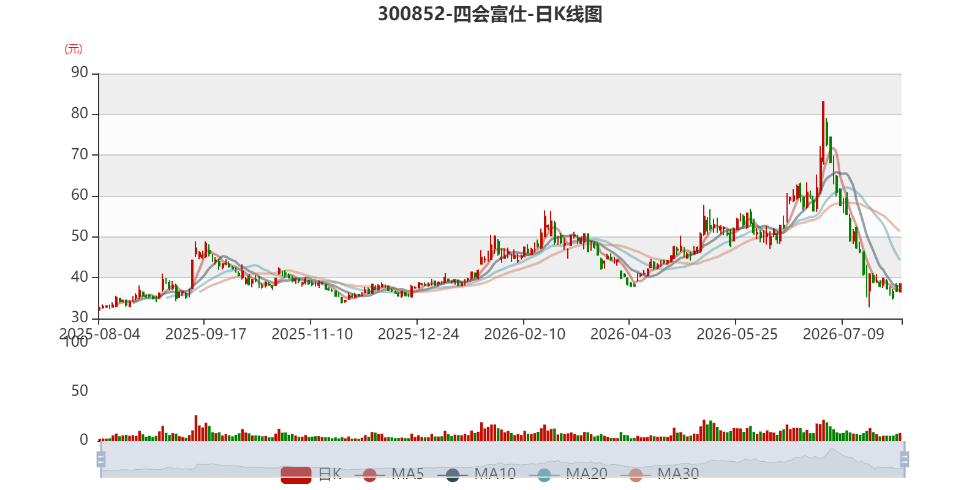Image resolution: width=980 pixels, height=490 pixels.
Task: Click the 2025-12-24 date axis label
Action: click(418, 334)
